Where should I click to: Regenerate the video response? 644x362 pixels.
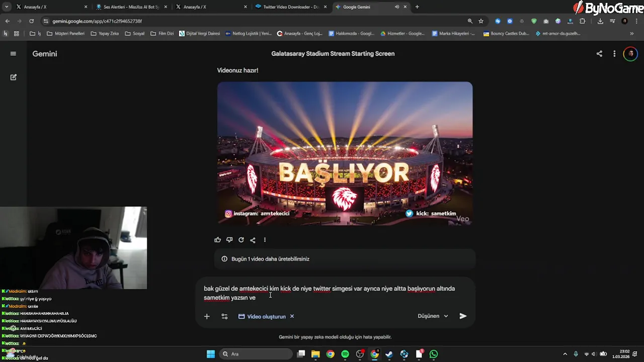click(241, 240)
